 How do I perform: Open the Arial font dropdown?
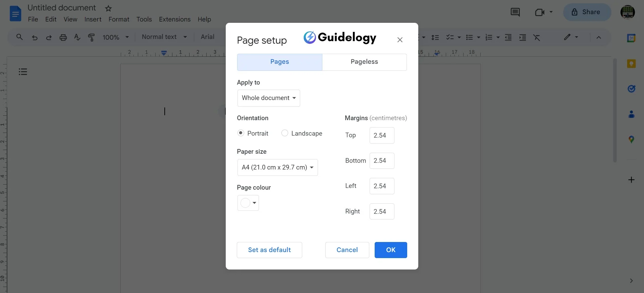(x=208, y=37)
